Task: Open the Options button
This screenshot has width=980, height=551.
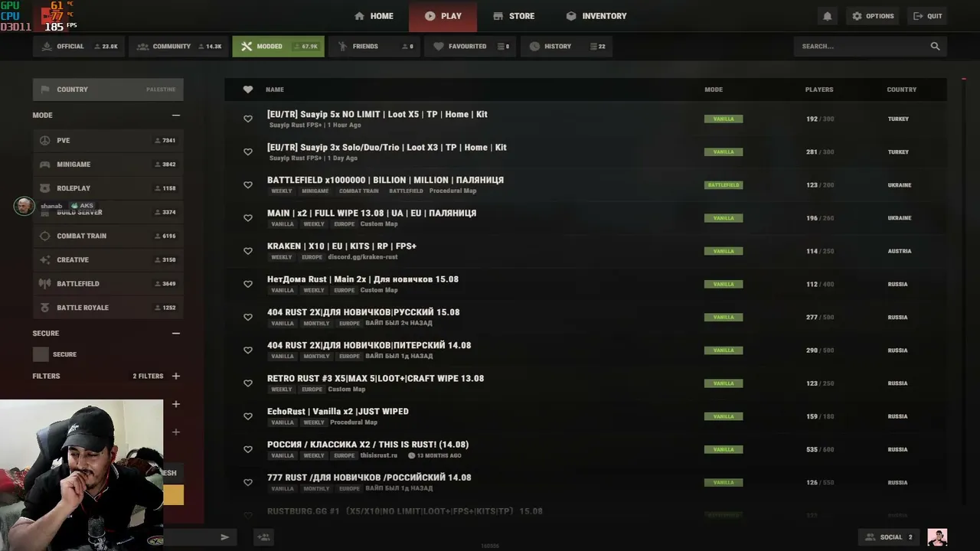Action: pos(873,16)
